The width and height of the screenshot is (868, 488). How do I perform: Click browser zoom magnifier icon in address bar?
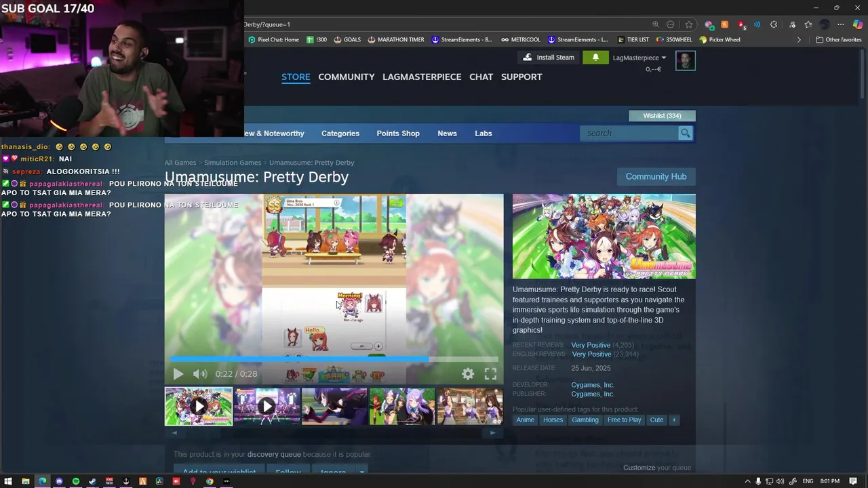tap(656, 24)
